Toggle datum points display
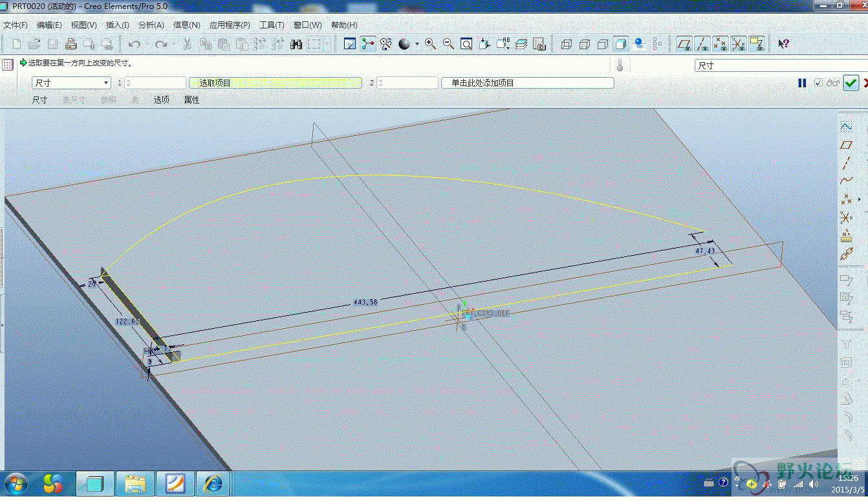This screenshot has width=868, height=501. coord(721,44)
